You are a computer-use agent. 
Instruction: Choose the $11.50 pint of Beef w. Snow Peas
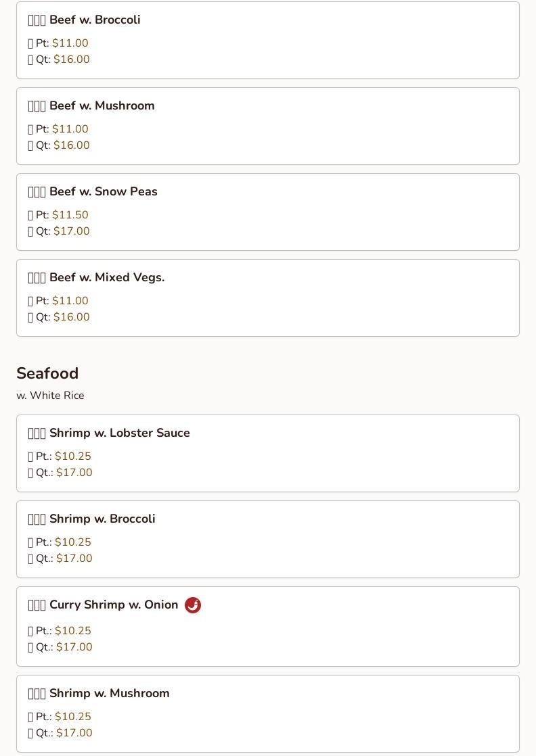pos(70,215)
